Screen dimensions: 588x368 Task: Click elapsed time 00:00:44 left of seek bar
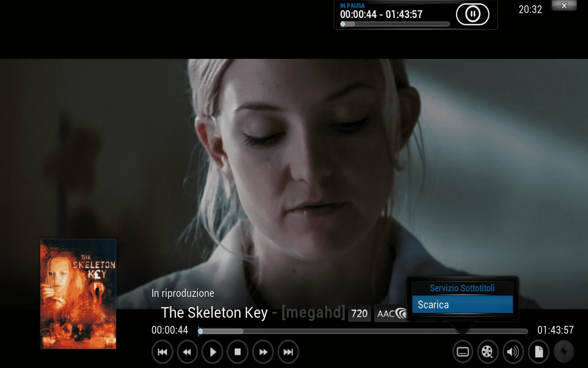tap(170, 330)
